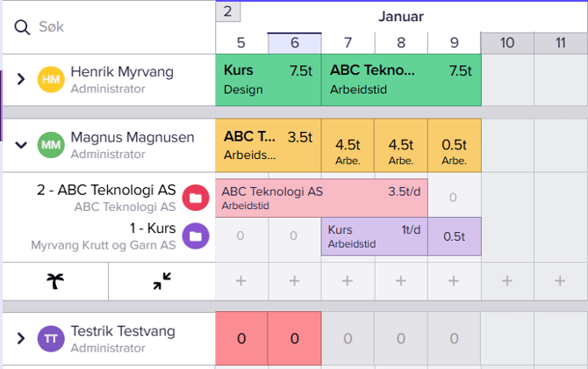Open the pink ABC Teknologi AS allocation bar

[x=321, y=198]
